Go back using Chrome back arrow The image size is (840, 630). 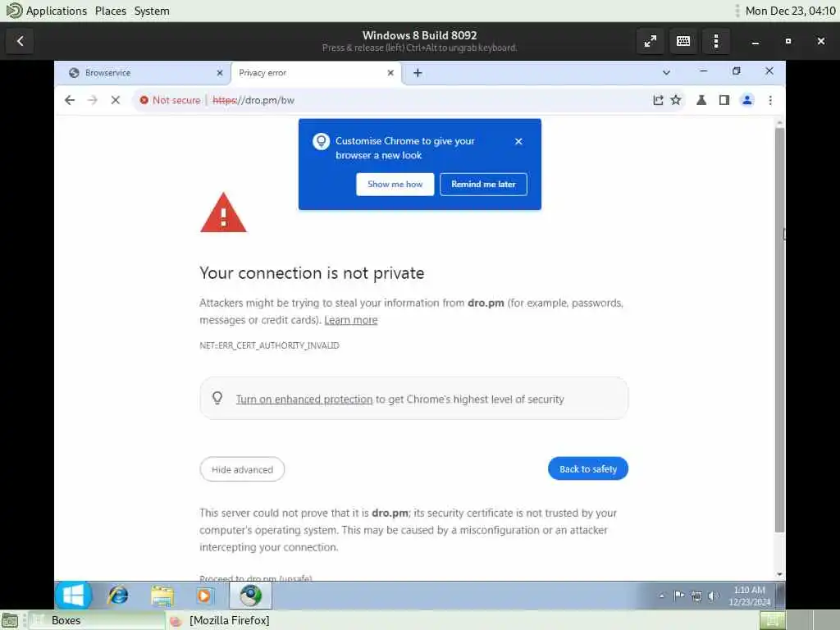[x=70, y=100]
